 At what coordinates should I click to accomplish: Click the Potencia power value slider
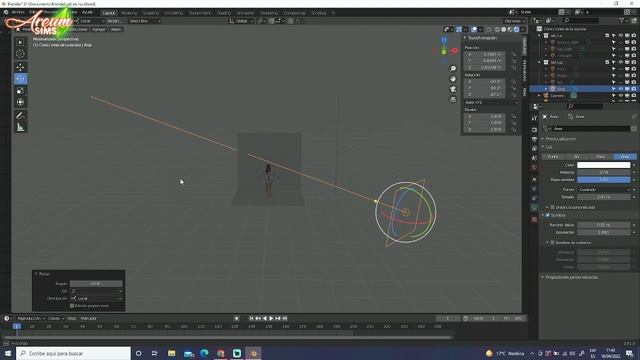click(604, 173)
